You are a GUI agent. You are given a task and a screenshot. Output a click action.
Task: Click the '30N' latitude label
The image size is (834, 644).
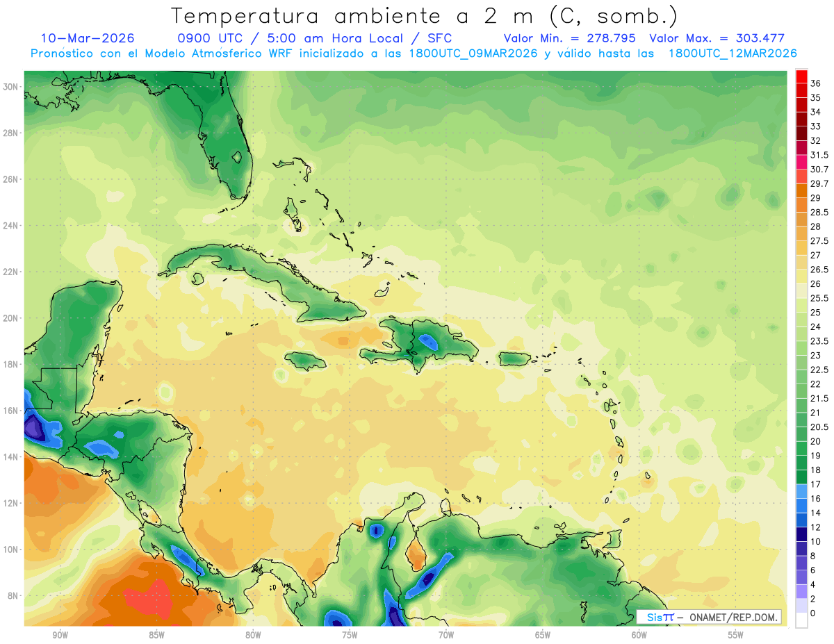point(11,87)
